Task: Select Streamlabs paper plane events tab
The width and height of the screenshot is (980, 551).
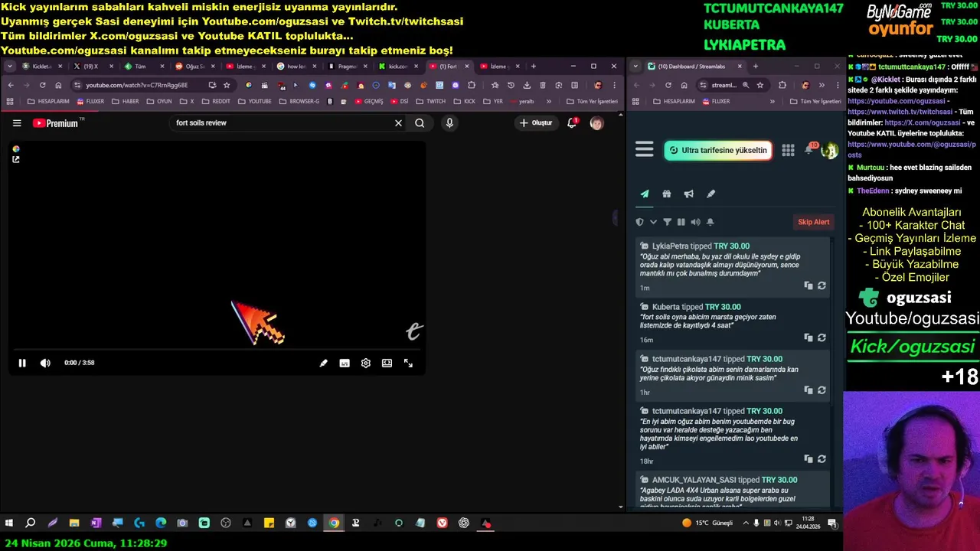Action: point(645,194)
